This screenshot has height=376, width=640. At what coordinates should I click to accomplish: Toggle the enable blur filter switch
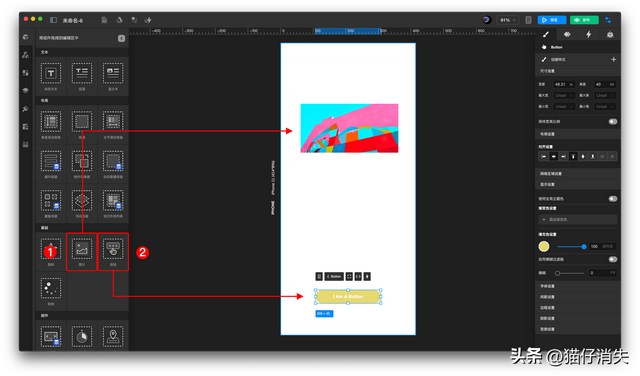pos(613,259)
